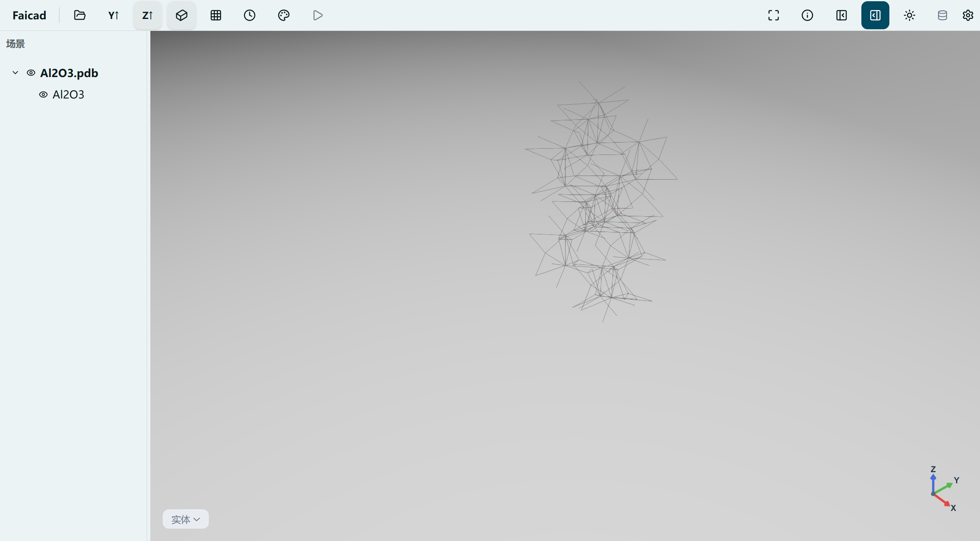Click the XYZ axis gizmo
This screenshot has width=980, height=541.
click(944, 489)
